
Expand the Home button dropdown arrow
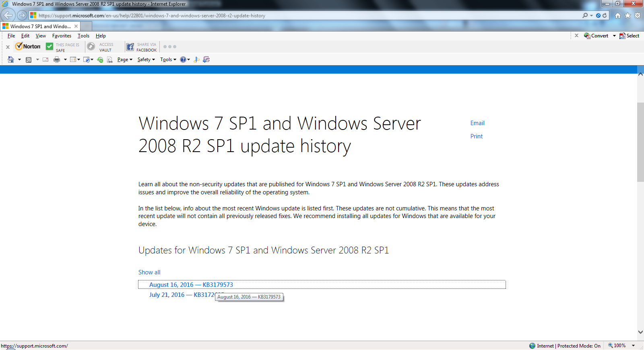[19, 60]
